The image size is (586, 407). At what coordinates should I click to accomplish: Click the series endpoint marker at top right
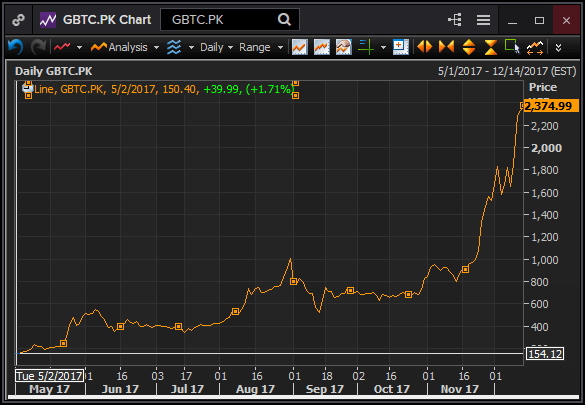(x=523, y=106)
